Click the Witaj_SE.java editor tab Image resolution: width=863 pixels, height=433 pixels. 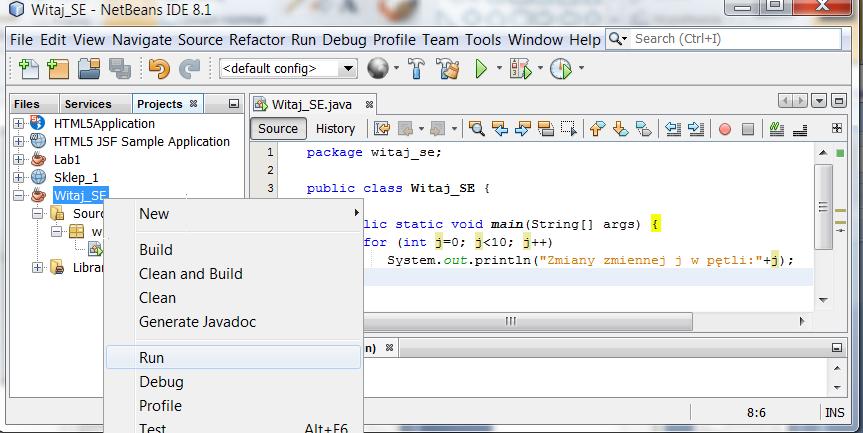(x=312, y=105)
